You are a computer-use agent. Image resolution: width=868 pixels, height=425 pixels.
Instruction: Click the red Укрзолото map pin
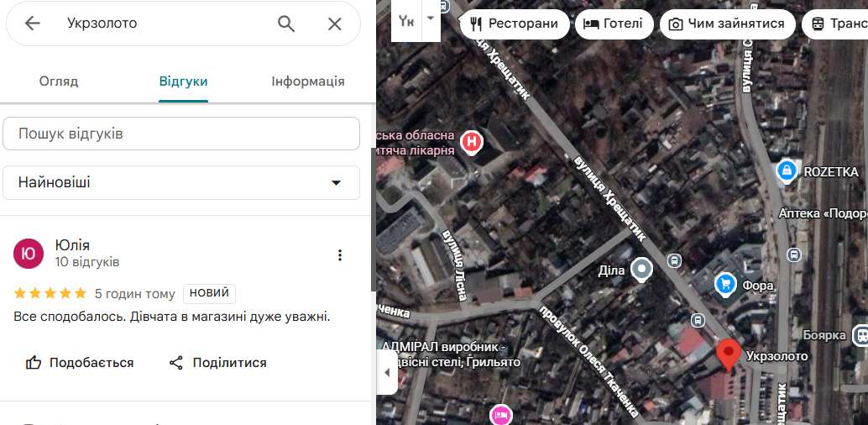[729, 355]
